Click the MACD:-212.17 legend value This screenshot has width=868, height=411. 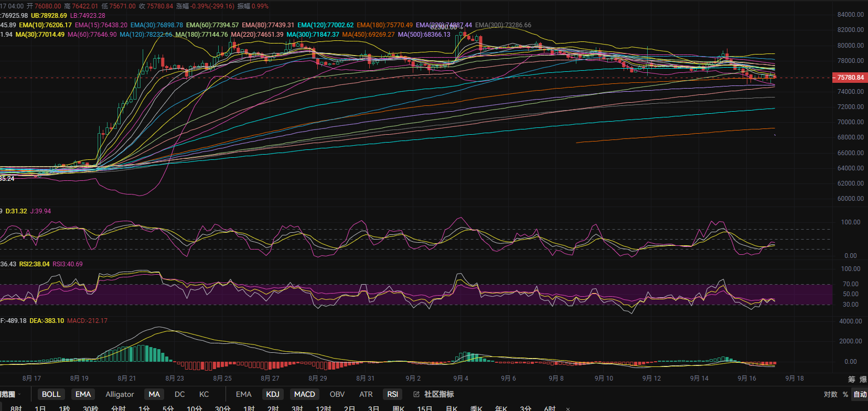[x=87, y=320]
